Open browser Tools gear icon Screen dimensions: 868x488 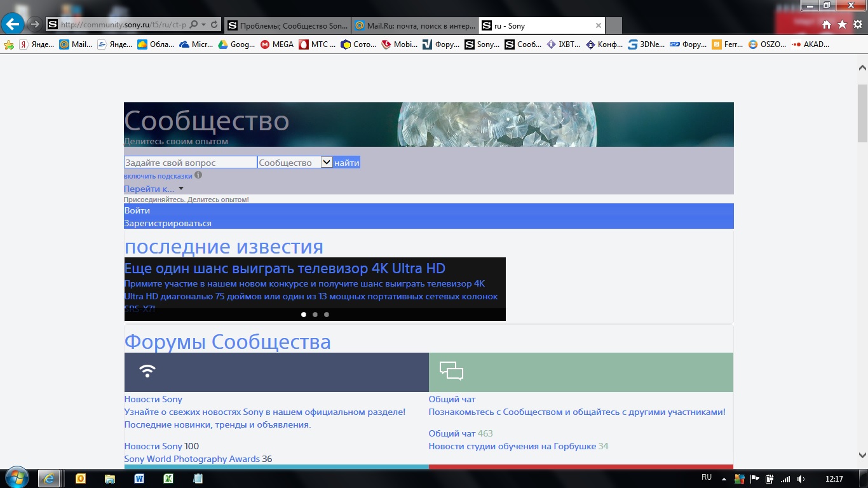click(x=857, y=25)
